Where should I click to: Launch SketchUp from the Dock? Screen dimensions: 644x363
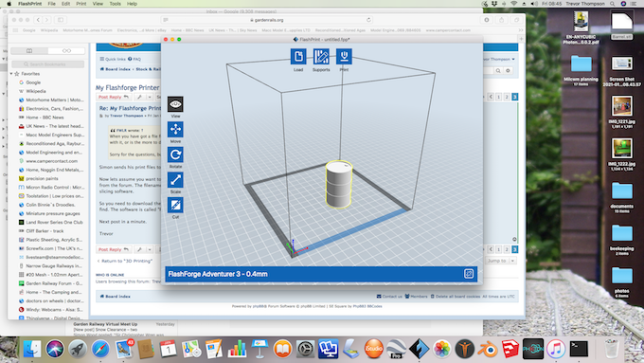coord(510,349)
